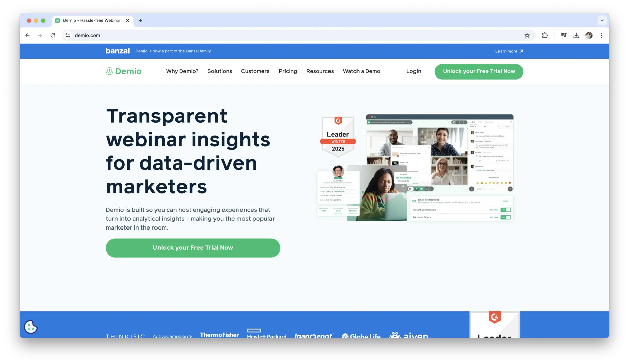The height and width of the screenshot is (364, 629).
Task: Open a new browser tab
Action: click(140, 20)
